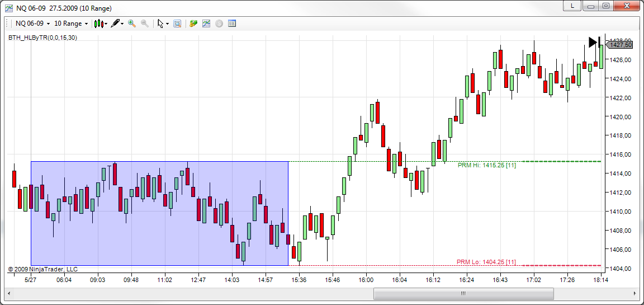This screenshot has height=305, width=644.
Task: Click the L link button in title bar
Action: tap(573, 6)
